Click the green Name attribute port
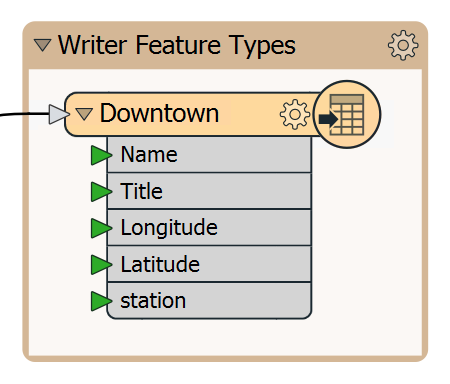Screen dimensions: 450x384 [101, 155]
